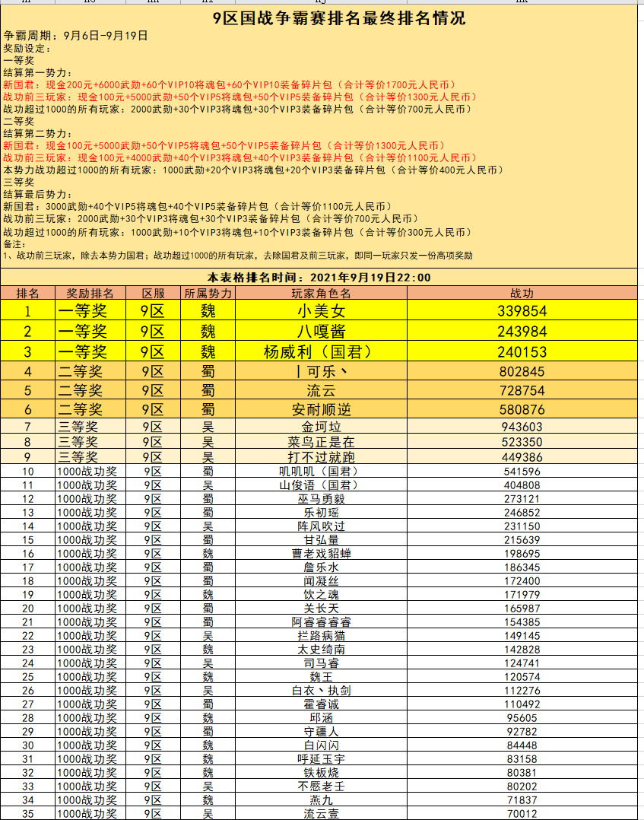Screen dimensions: 644x820
Task: Select the 区服 header cell
Action: coord(153,293)
